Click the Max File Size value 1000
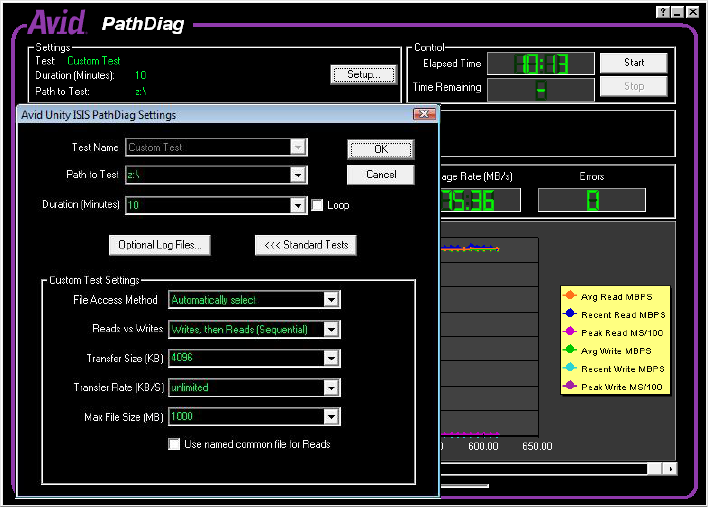 [182, 416]
